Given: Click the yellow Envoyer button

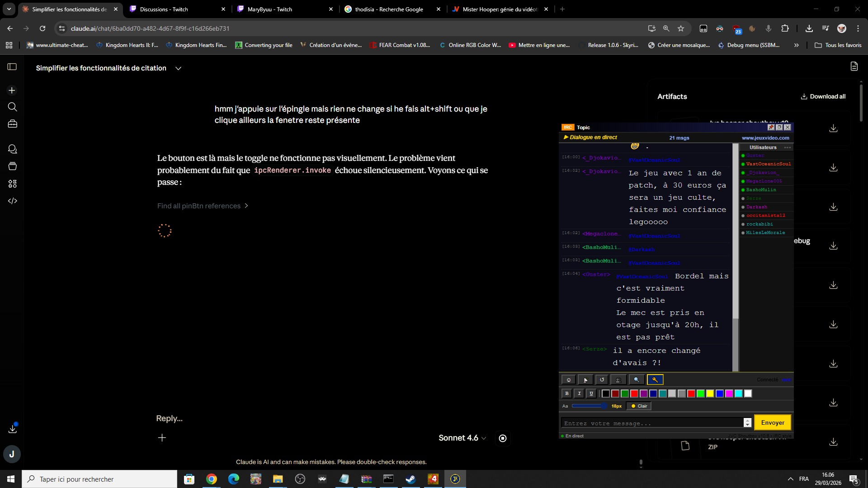Looking at the screenshot, I should (773, 423).
